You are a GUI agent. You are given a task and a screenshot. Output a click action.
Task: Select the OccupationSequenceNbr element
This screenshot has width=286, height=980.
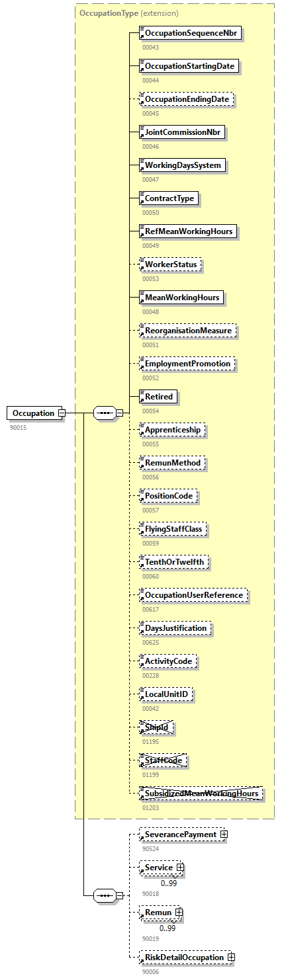coord(191,33)
